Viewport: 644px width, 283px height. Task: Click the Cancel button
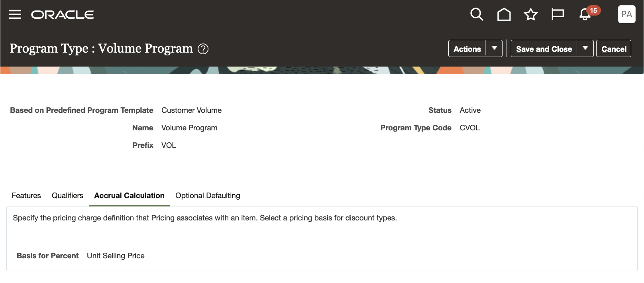[x=614, y=48]
